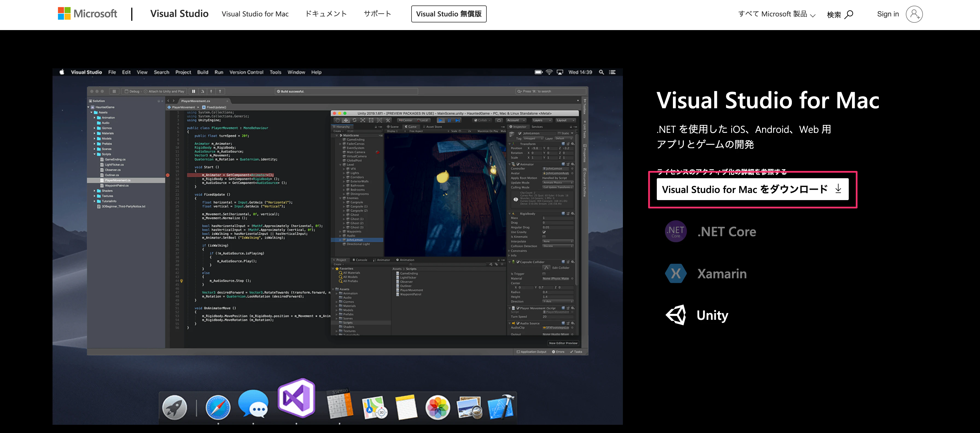Toggle the Audio Source component checkbox
The width and height of the screenshot is (980, 433).
(x=518, y=323)
